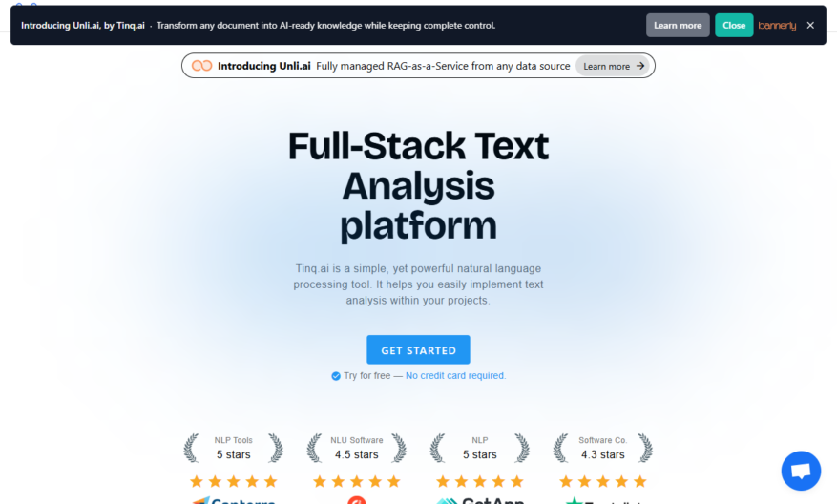Open the live chat bubble icon
Screen dimensions: 837x504
point(801,471)
